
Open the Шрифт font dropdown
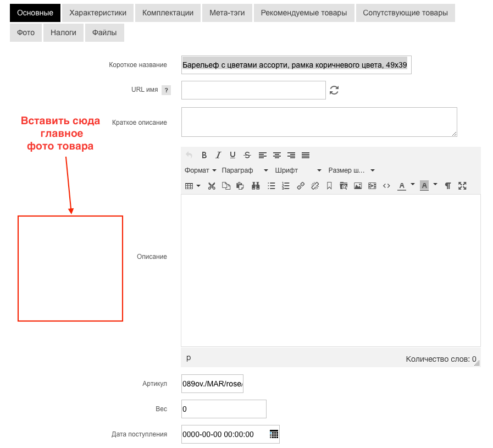298,170
